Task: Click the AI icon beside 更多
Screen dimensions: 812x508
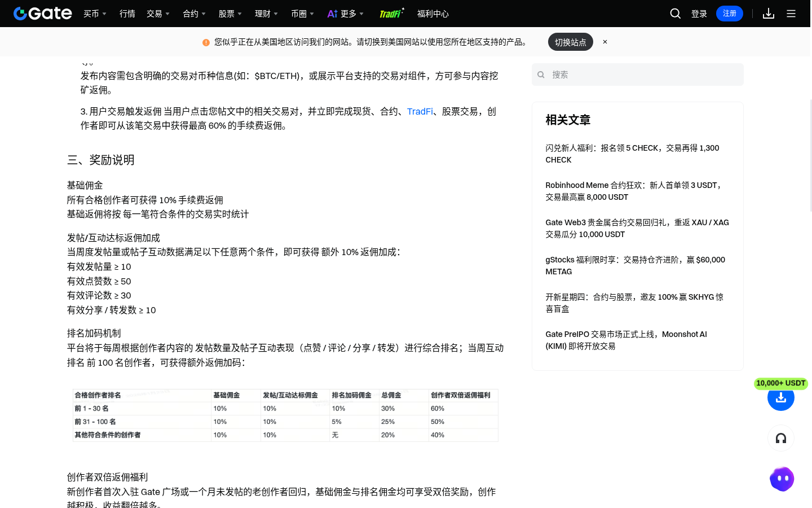Action: (x=333, y=14)
